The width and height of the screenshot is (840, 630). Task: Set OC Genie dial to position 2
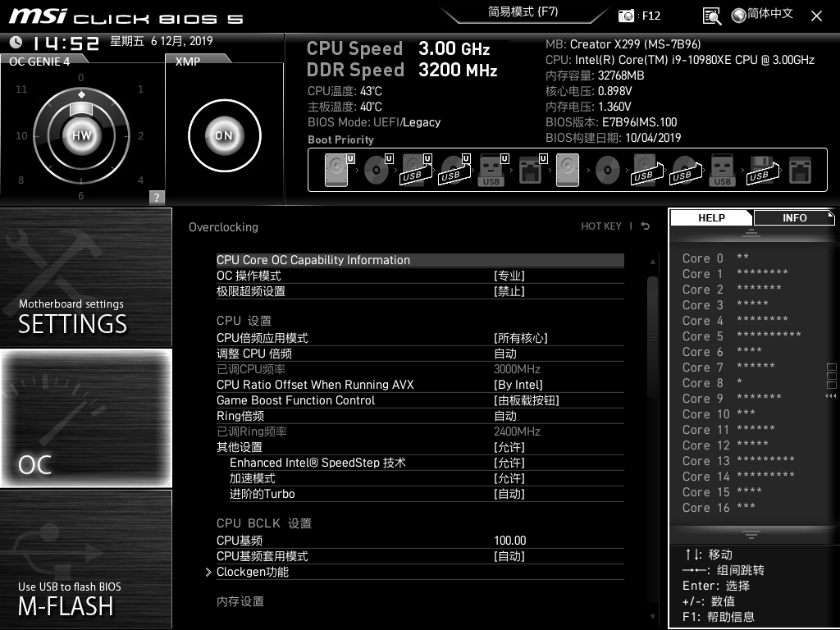pyautogui.click(x=140, y=136)
